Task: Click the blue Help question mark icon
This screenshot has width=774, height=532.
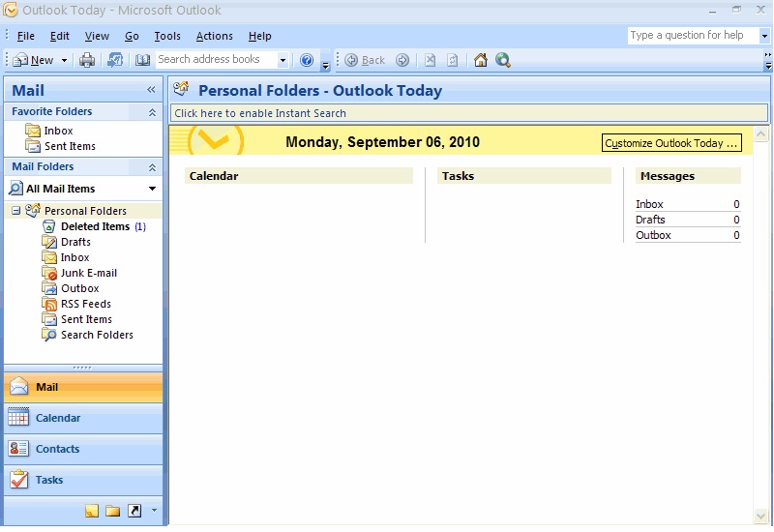Action: 307,60
